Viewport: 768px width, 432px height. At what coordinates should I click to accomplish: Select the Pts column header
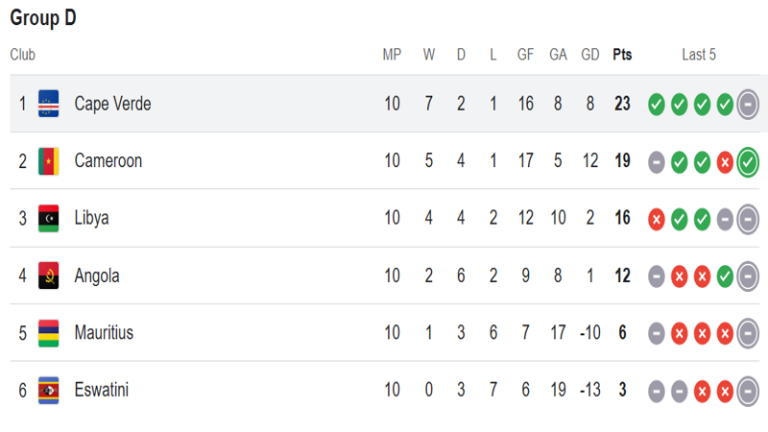click(x=622, y=54)
